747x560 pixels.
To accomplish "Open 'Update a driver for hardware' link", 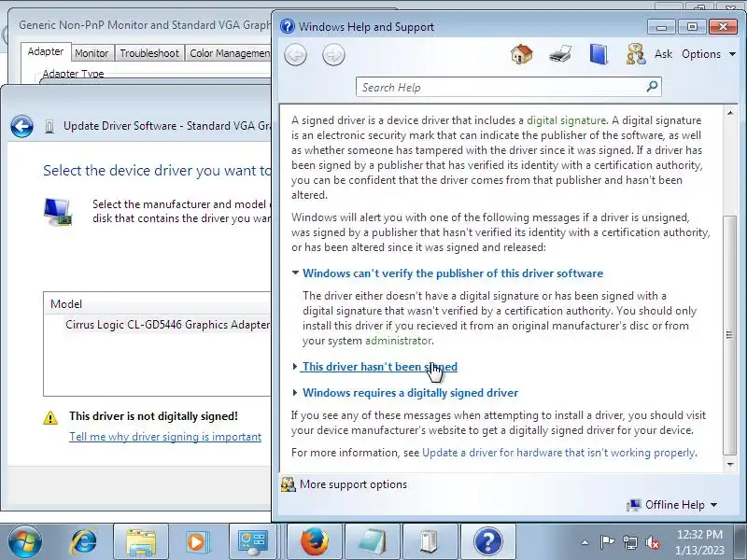I will click(x=558, y=453).
